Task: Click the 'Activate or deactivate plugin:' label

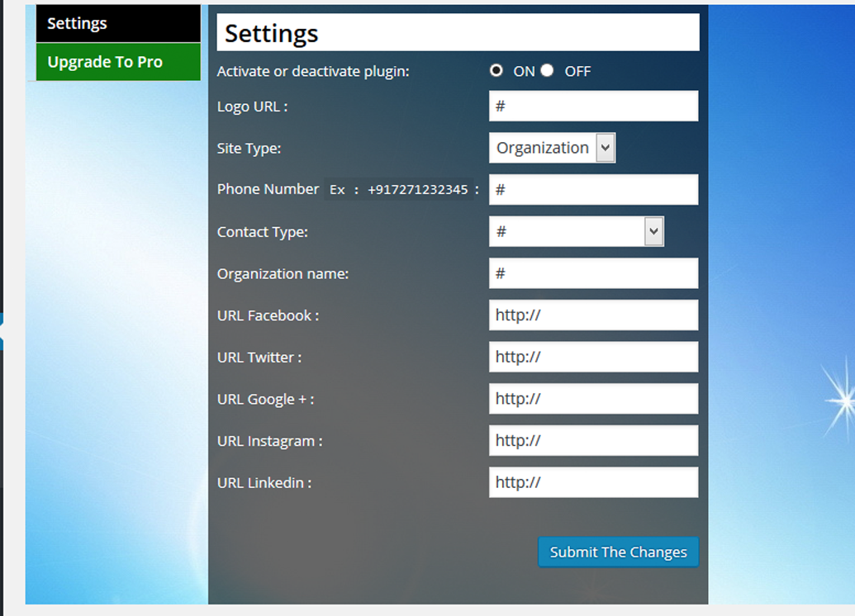Action: (313, 71)
